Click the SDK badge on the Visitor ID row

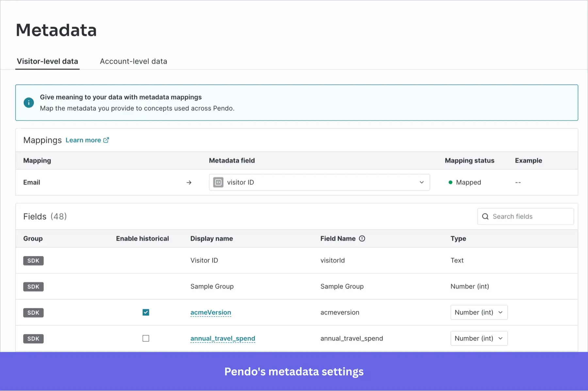(x=33, y=260)
